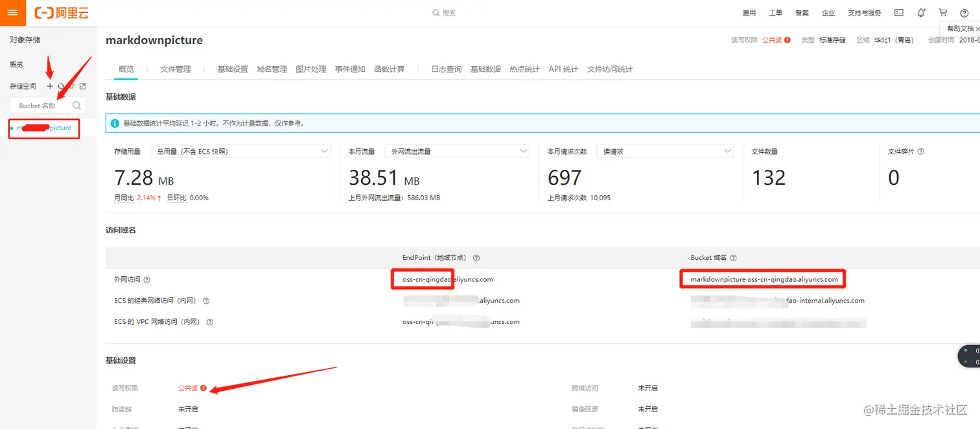The image size is (980, 429).
Task: Switch to the 日志查询 tab
Action: click(x=447, y=69)
